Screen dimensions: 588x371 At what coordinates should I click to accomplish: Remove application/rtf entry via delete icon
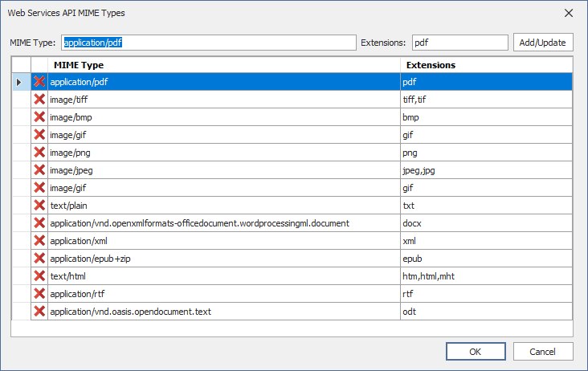pyautogui.click(x=39, y=293)
